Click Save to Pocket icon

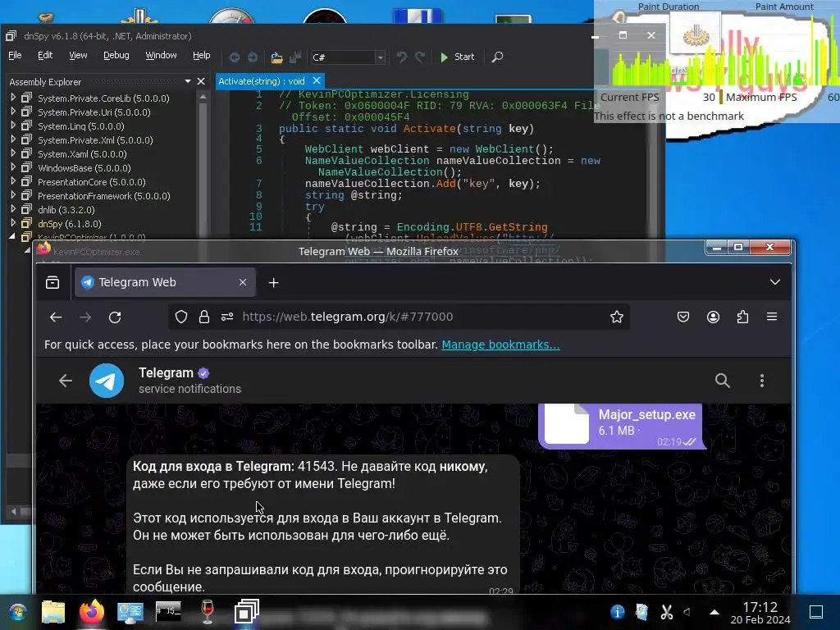(x=683, y=317)
